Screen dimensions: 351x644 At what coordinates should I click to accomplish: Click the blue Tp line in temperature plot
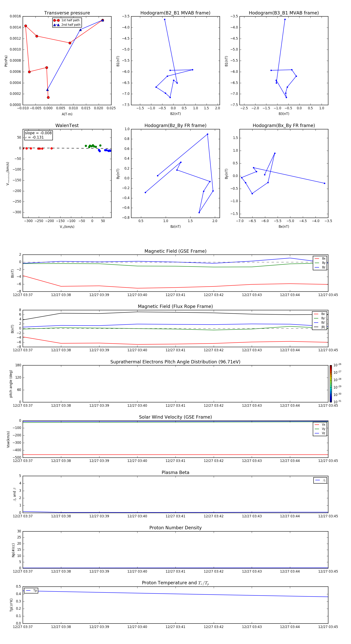pyautogui.click(x=175, y=594)
